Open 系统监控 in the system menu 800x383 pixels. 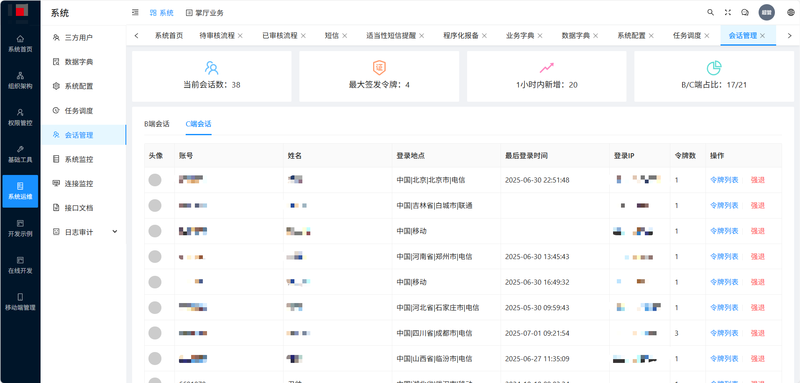point(84,160)
